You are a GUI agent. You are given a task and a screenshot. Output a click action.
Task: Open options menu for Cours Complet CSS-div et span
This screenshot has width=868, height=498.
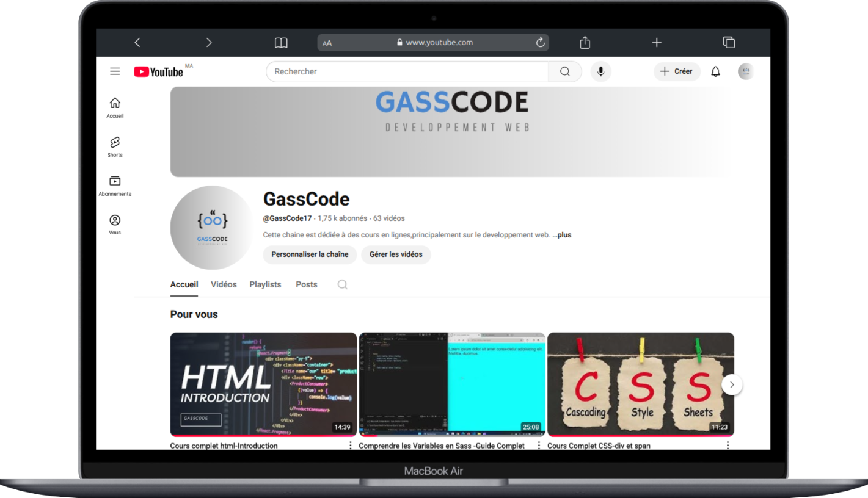[728, 446]
